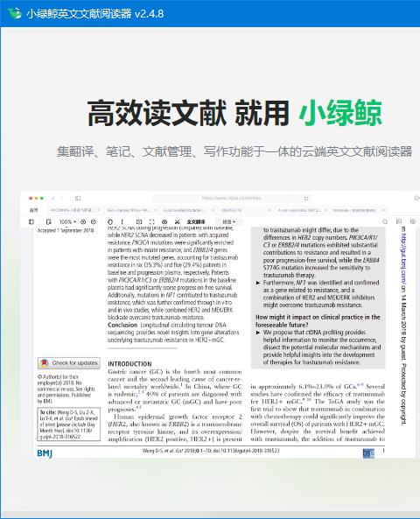
Task: Open the gut.bmj.com link on right margin
Action: pyautogui.click(x=403, y=258)
